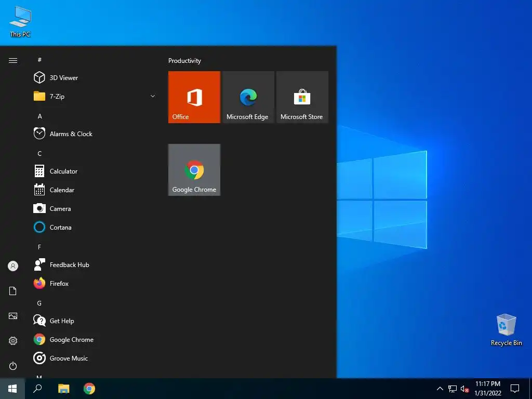The height and width of the screenshot is (399, 532).
Task: Open Feedback Hub
Action: pos(95,264)
